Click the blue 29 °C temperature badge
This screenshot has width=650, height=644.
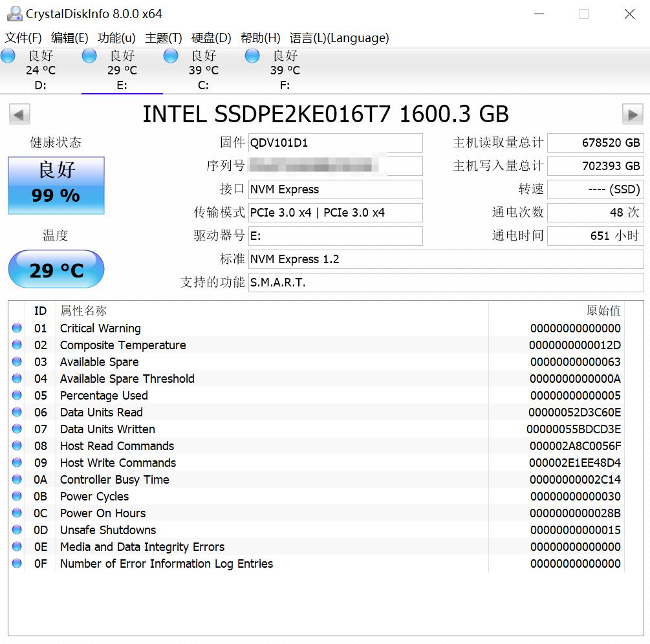point(56,269)
